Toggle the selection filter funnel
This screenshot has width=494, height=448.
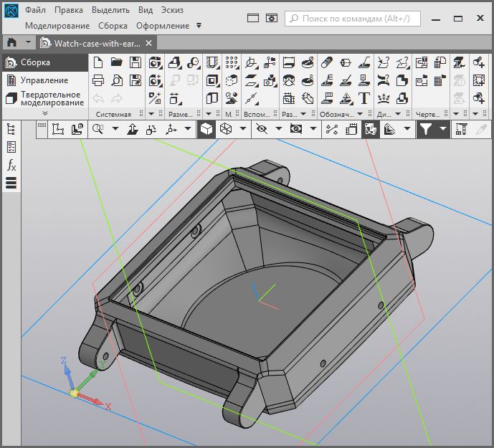point(426,129)
